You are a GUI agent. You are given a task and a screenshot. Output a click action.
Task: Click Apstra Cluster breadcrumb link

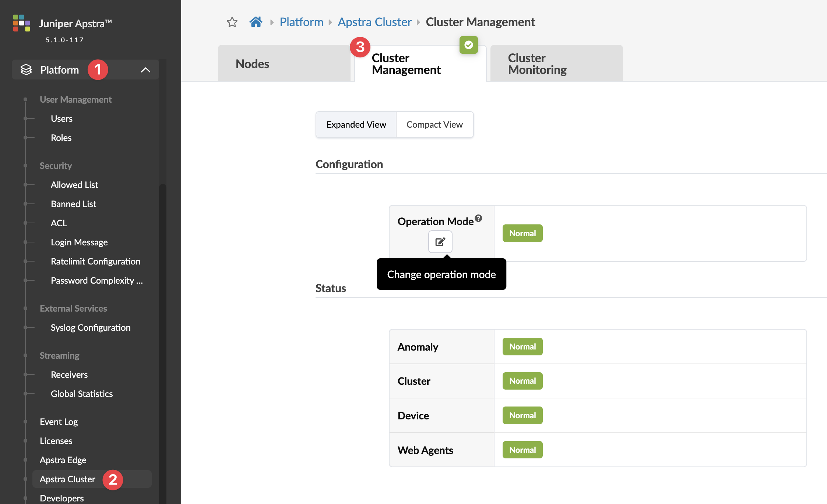click(374, 22)
